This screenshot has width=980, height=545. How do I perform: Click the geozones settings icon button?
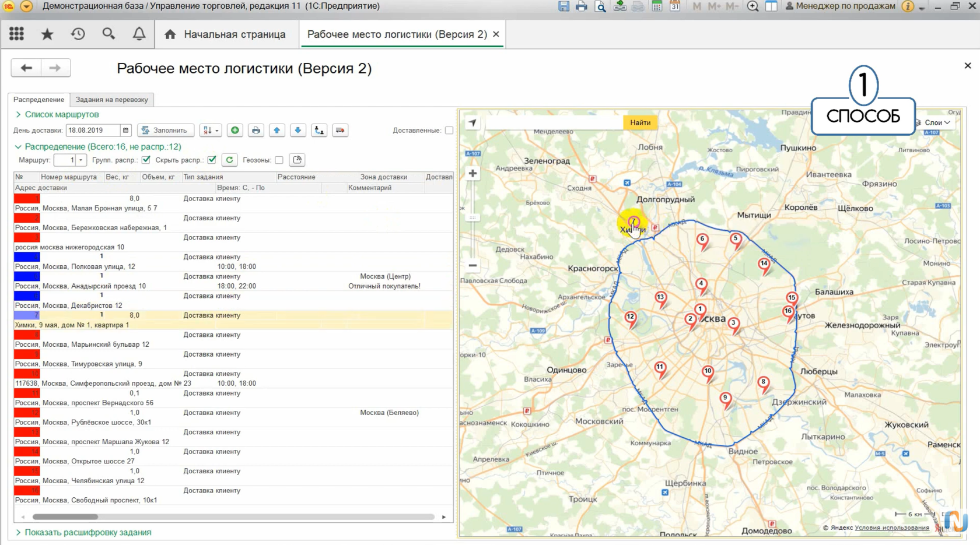point(297,160)
